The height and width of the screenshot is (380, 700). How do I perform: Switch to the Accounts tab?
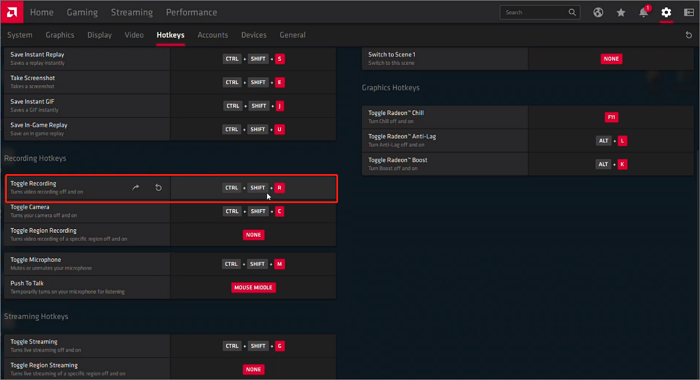212,35
